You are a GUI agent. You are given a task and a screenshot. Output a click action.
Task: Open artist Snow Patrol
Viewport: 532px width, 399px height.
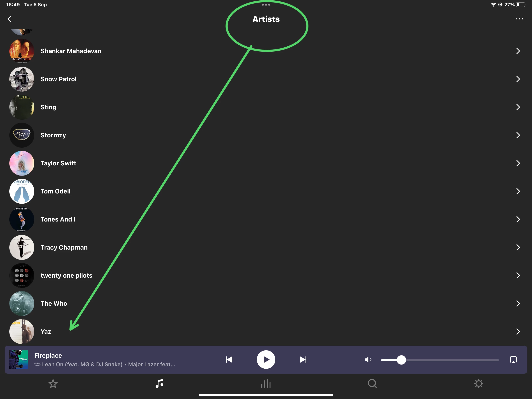[x=58, y=79]
